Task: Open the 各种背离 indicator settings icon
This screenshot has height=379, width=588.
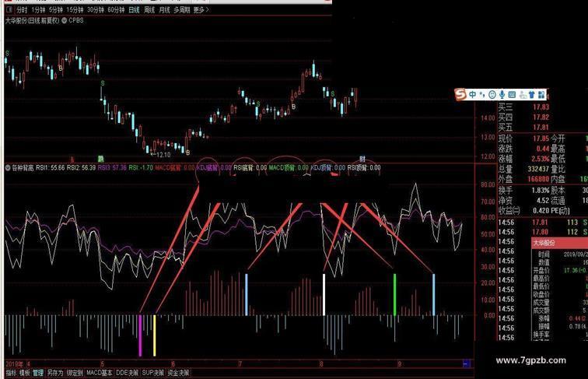Action: pos(8,168)
